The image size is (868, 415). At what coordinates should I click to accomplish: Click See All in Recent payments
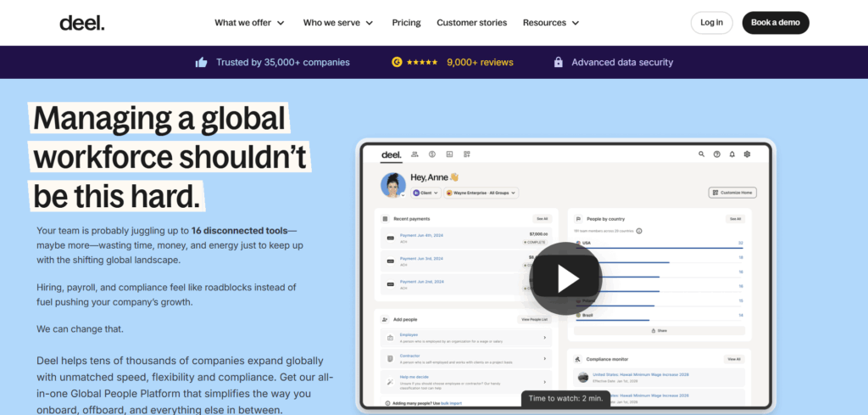[542, 219]
